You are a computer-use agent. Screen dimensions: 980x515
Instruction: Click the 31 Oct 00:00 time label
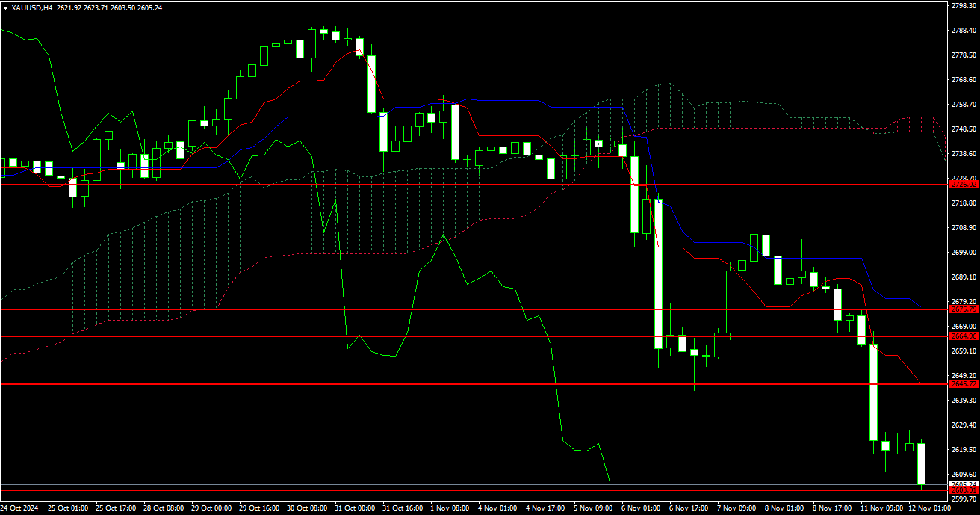click(355, 508)
